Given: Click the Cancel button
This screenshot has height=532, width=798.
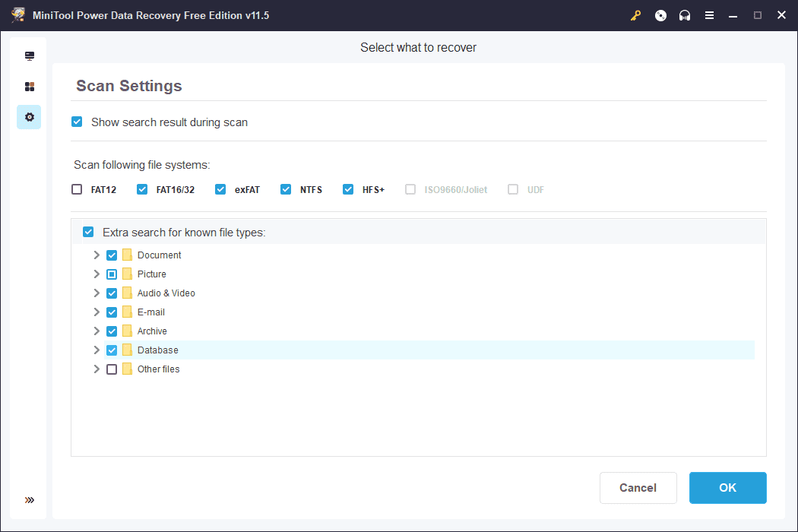Looking at the screenshot, I should [638, 488].
